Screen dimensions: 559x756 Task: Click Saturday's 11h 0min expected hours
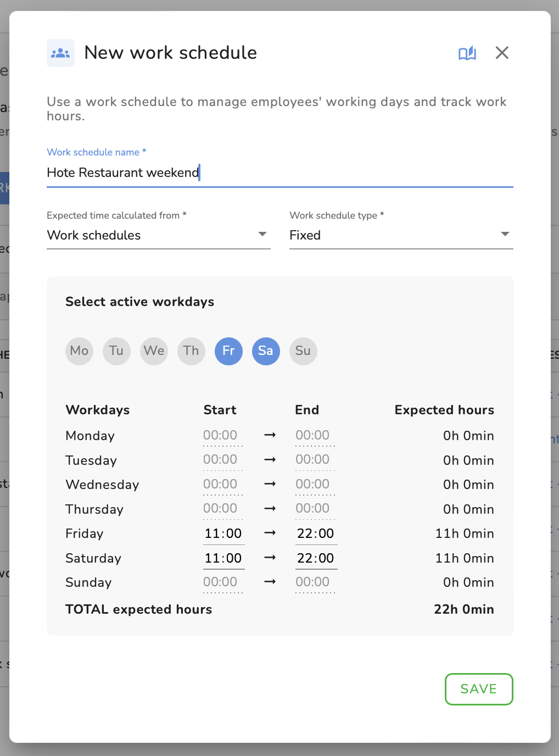[x=465, y=559]
